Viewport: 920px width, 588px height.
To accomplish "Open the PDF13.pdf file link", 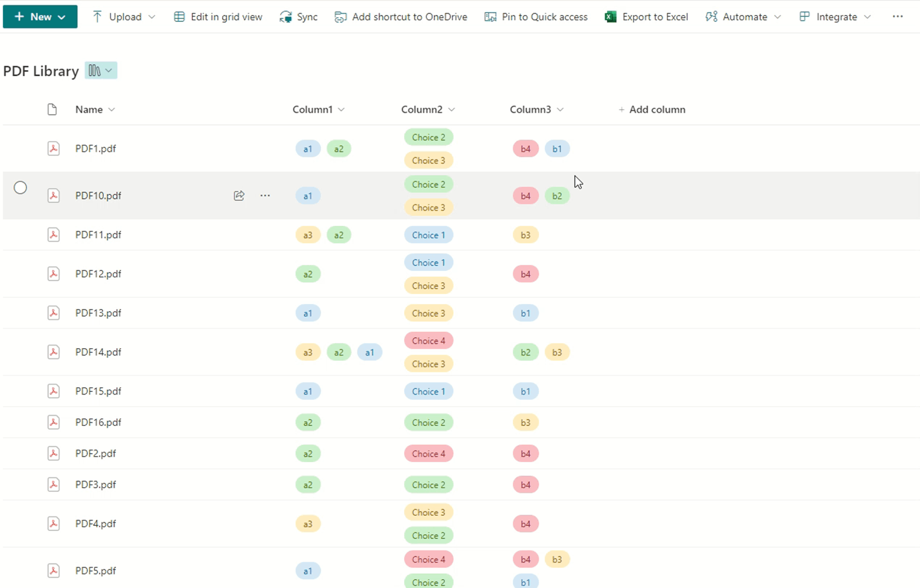I will click(98, 313).
